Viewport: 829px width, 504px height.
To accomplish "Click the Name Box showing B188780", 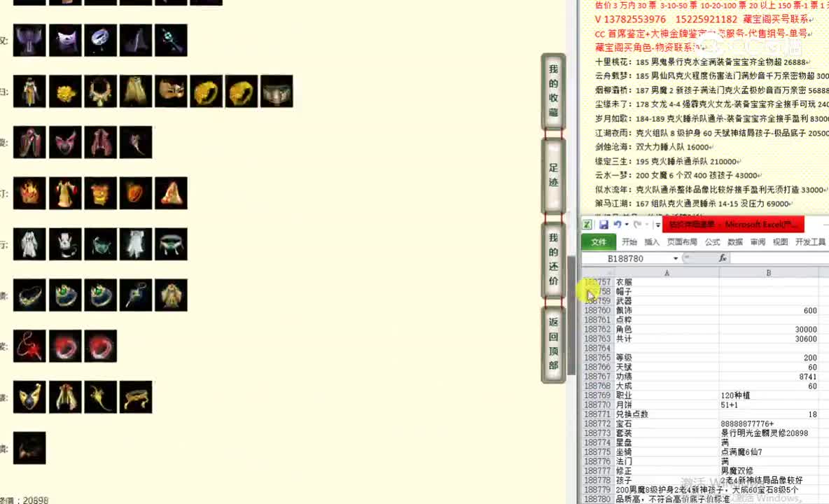I will tap(625, 258).
